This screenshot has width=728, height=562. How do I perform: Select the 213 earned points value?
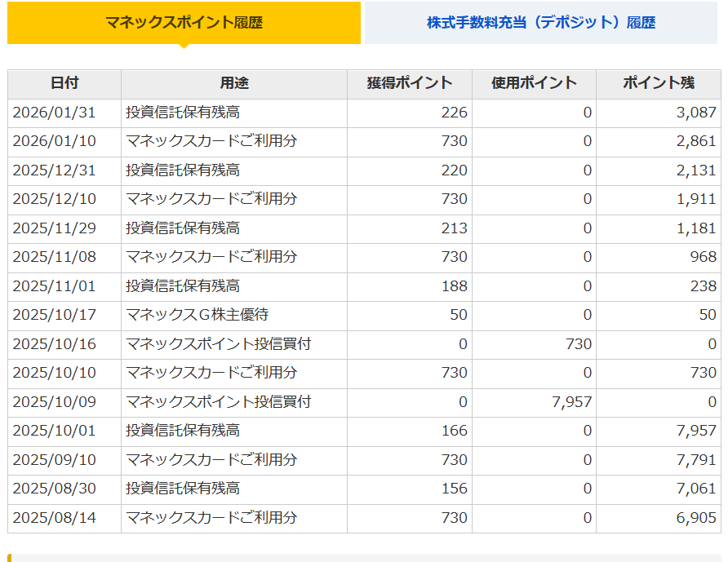454,228
